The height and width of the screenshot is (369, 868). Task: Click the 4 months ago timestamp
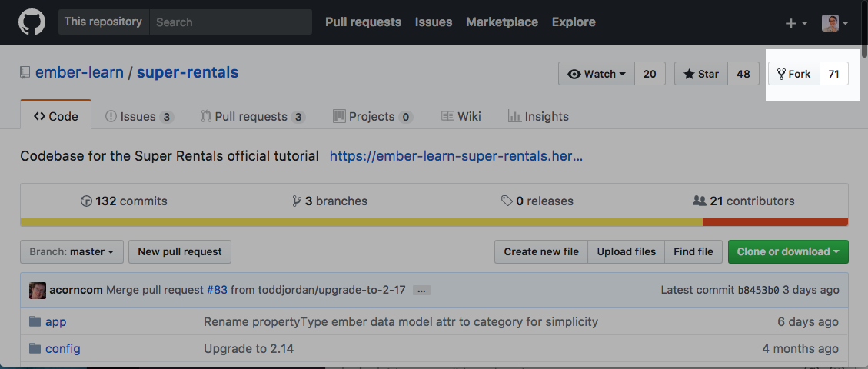point(800,348)
